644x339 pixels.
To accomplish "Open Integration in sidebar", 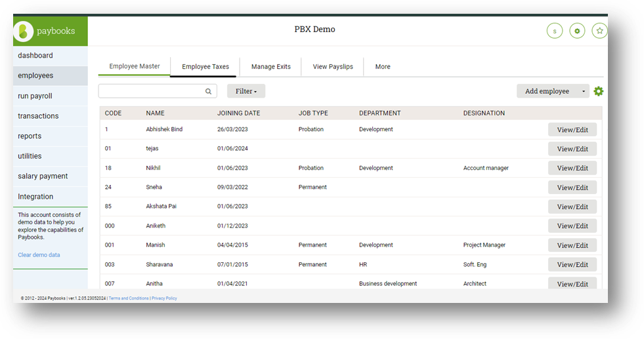I will 50,197.
